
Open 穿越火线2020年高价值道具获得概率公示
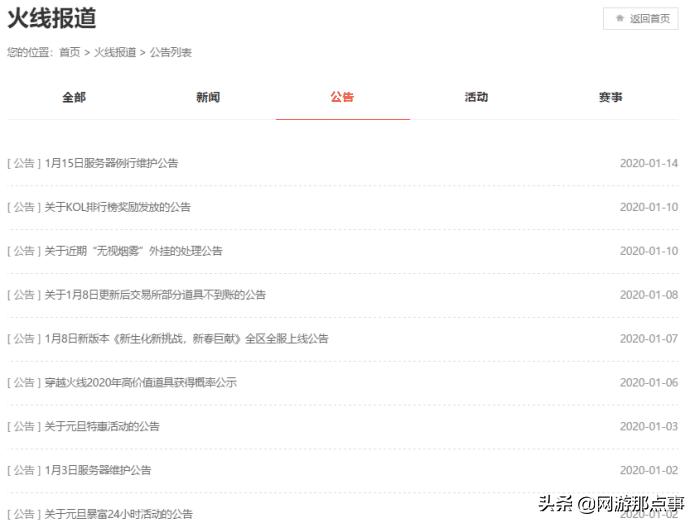(140, 382)
